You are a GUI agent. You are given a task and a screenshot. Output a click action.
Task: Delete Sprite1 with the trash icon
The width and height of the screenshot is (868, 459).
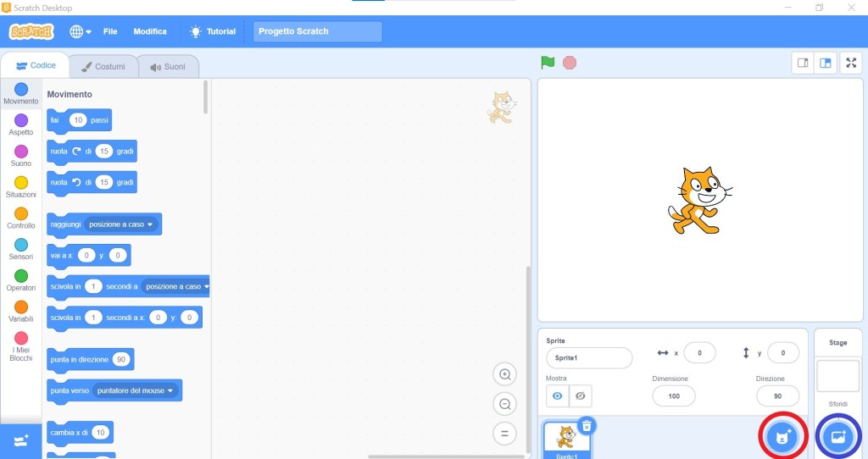586,426
